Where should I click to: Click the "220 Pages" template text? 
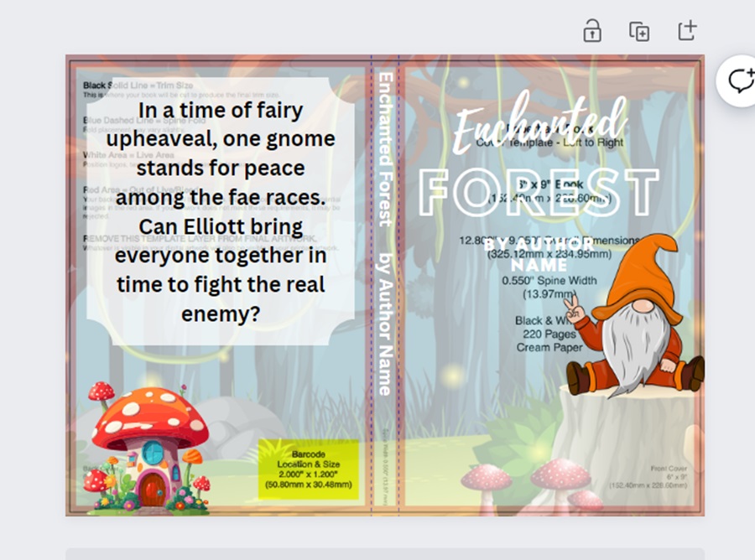549,334
